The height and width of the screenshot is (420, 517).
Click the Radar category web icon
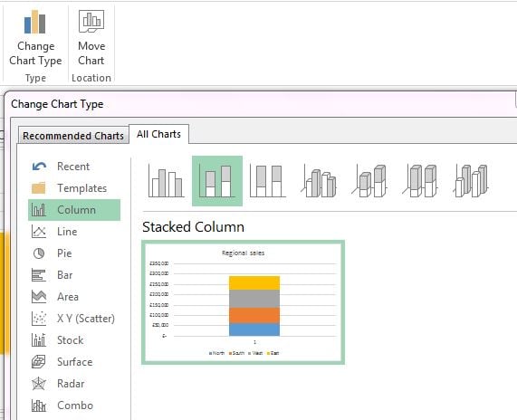[39, 384]
